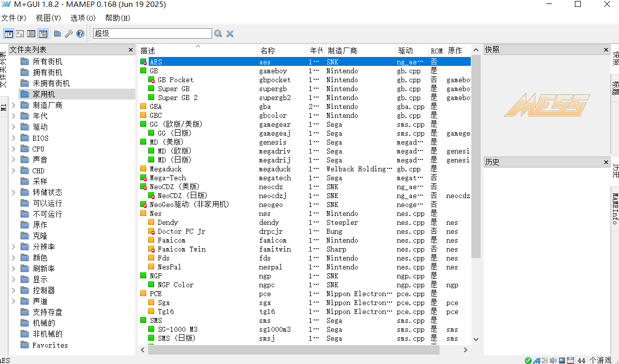Expand the 驱动 folder node
This screenshot has width=619, height=364.
click(14, 127)
